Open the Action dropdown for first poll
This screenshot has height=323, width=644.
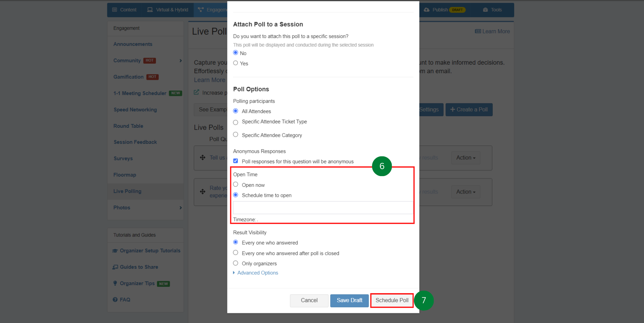coord(466,158)
